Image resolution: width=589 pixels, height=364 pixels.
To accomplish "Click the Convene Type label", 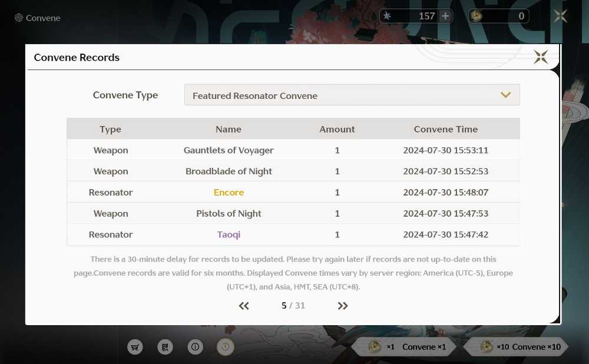I will pos(125,95).
